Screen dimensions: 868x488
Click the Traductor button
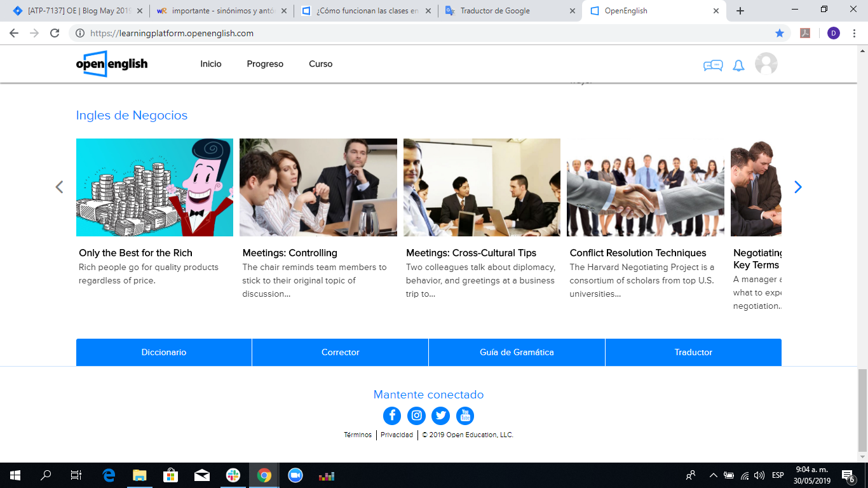693,352
